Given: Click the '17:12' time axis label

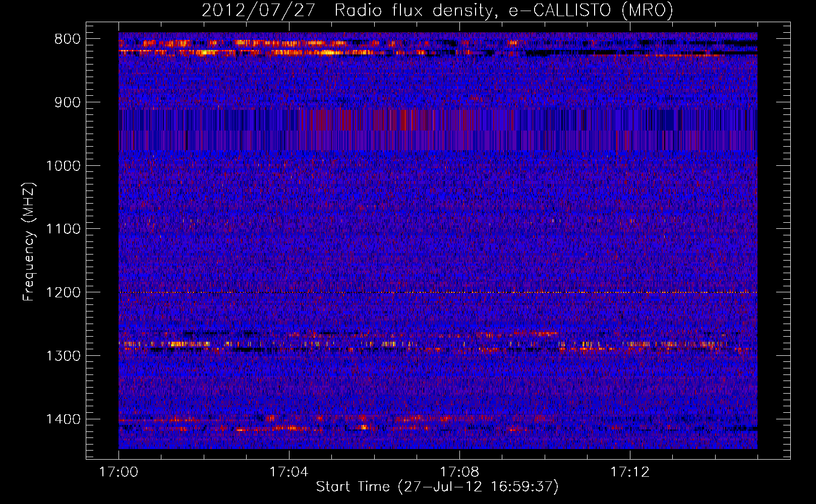Looking at the screenshot, I should (x=630, y=472).
